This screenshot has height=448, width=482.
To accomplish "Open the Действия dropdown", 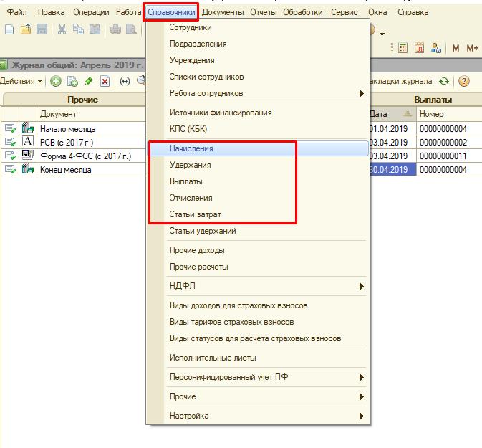I will (21, 82).
